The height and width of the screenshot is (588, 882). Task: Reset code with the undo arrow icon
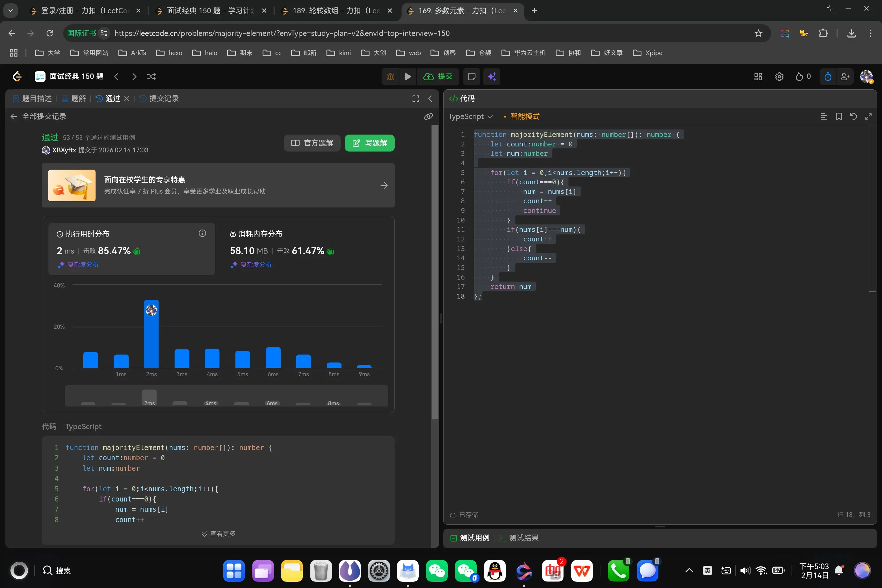[x=853, y=117]
